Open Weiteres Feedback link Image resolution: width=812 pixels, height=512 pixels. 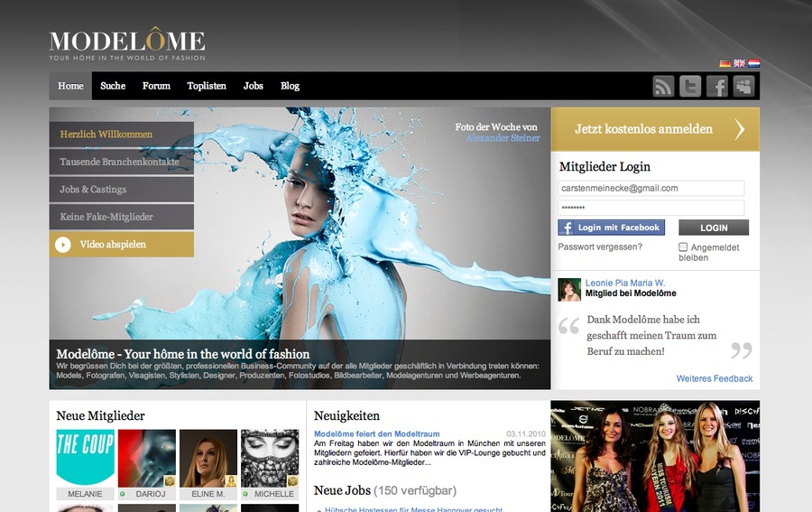[x=715, y=379]
